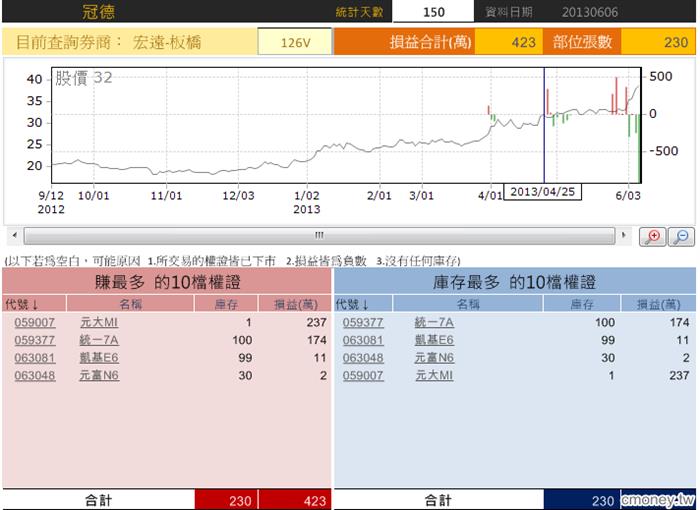Select the 資料日期 value 20130606
Viewport: 700px width, 510px height.
(589, 12)
